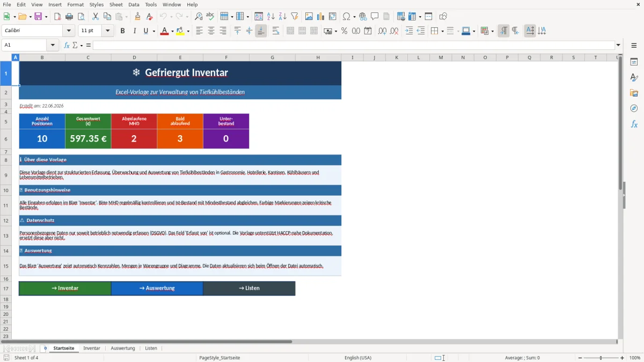Open the Underline style dropdown arrow
This screenshot has height=362, width=644.
(154, 31)
